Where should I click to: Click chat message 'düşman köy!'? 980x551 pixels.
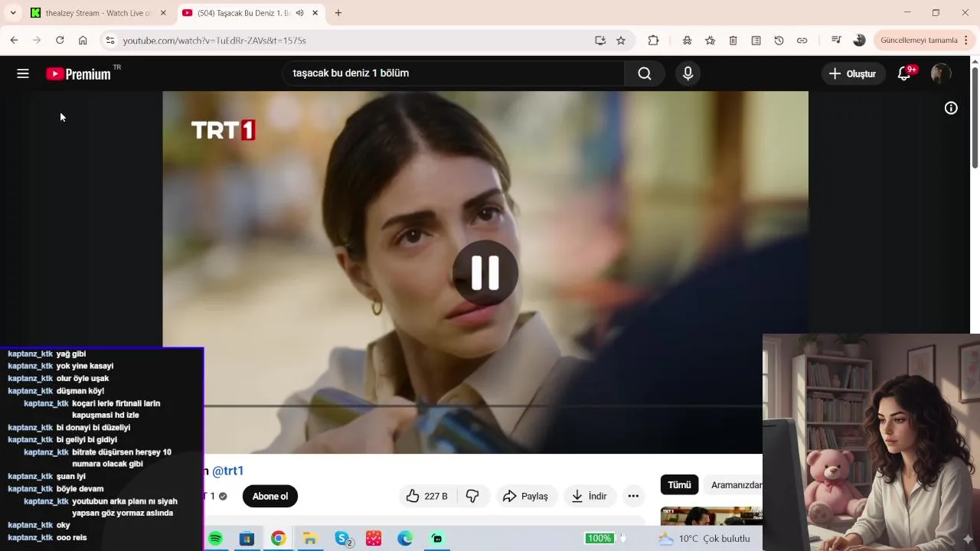[x=80, y=391]
